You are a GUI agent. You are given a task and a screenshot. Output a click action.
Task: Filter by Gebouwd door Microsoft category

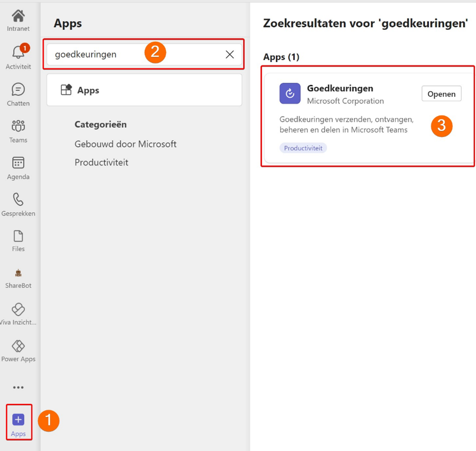point(125,144)
